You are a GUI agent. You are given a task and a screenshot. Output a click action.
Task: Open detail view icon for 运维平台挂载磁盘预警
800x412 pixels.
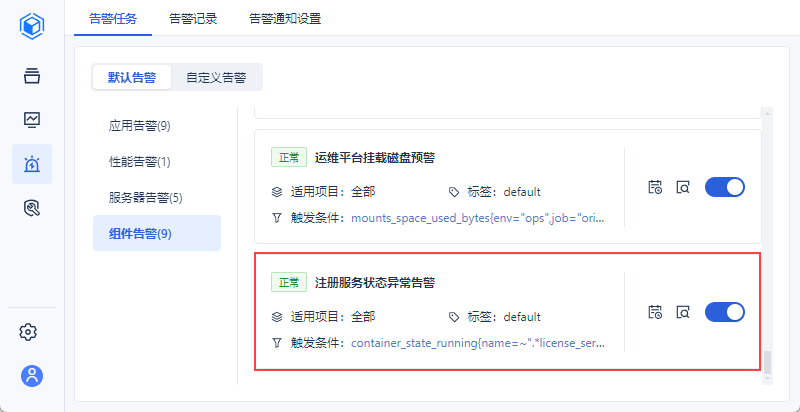[x=683, y=187]
